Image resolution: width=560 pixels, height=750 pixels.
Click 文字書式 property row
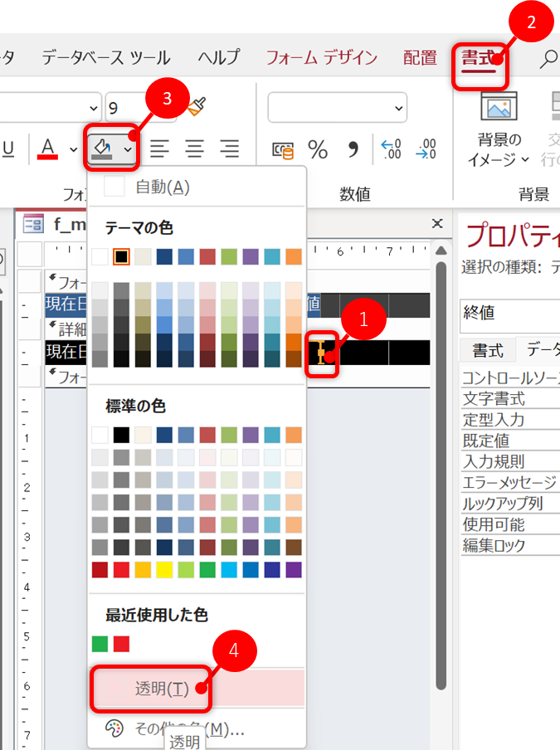[x=509, y=398]
